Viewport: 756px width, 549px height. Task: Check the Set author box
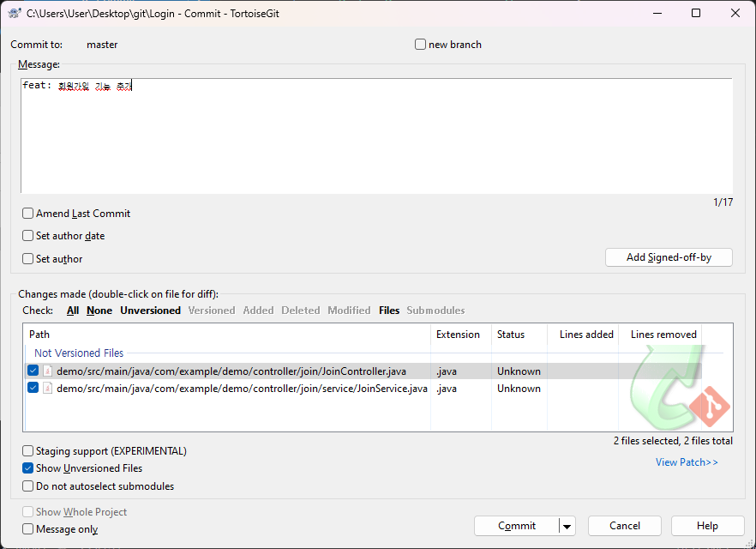pyautogui.click(x=28, y=258)
